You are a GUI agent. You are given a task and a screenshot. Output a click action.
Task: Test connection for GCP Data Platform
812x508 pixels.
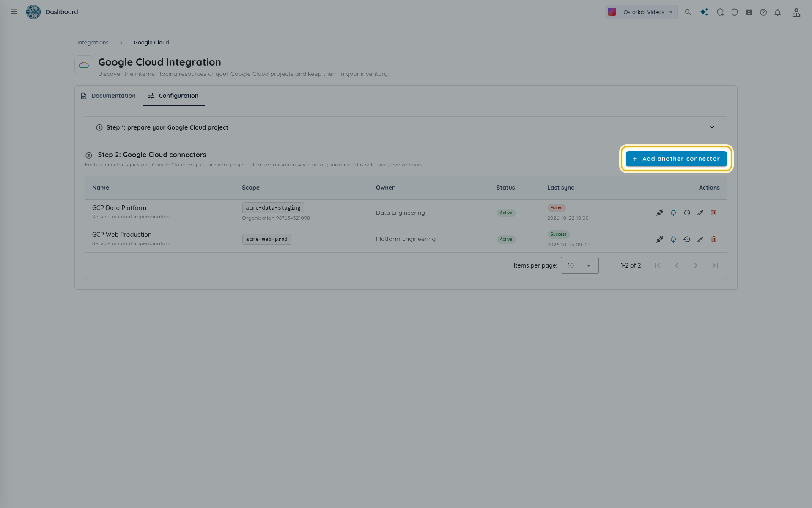(x=660, y=213)
